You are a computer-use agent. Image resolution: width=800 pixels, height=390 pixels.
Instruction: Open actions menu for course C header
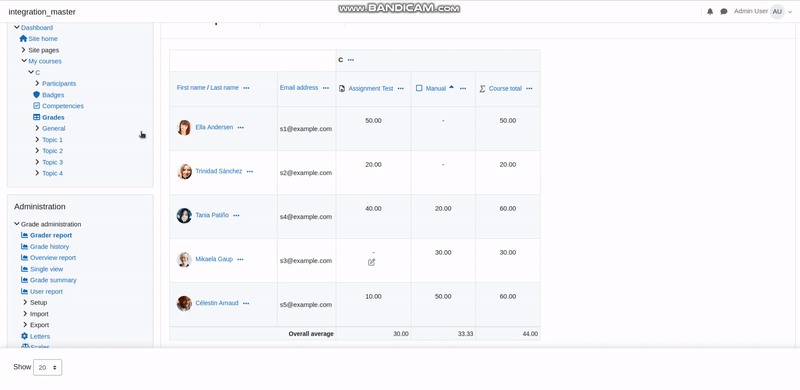point(351,60)
